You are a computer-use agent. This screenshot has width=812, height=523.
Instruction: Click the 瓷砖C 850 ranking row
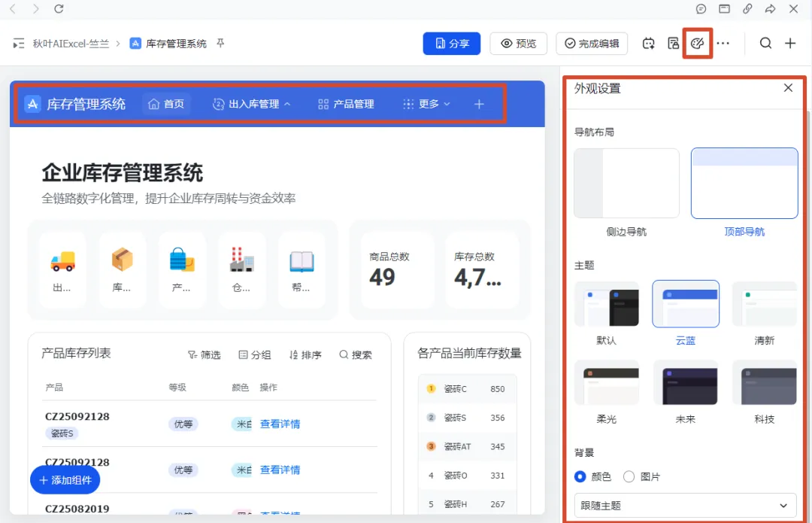pyautogui.click(x=467, y=389)
